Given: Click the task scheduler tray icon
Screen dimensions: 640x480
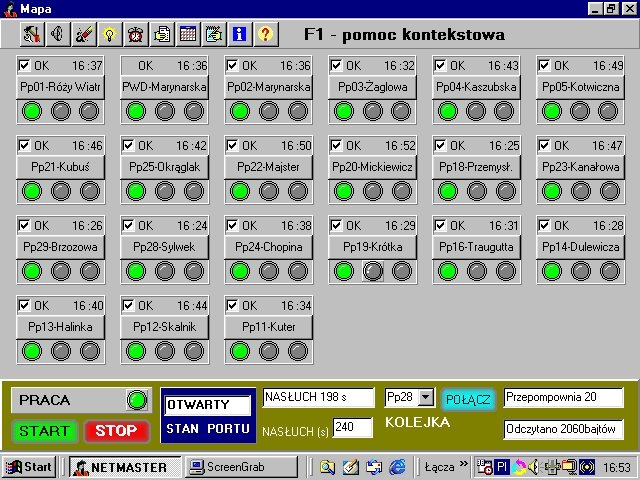Looking at the screenshot, I should click(484, 467).
